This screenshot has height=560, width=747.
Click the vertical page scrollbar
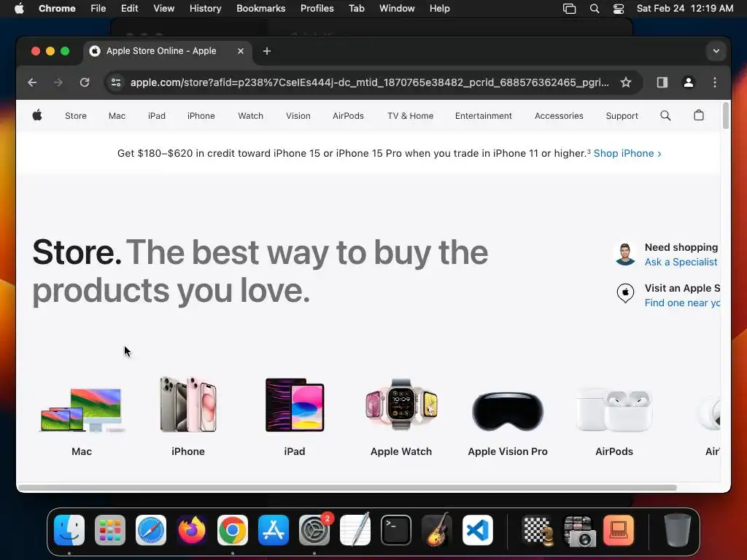(x=726, y=116)
